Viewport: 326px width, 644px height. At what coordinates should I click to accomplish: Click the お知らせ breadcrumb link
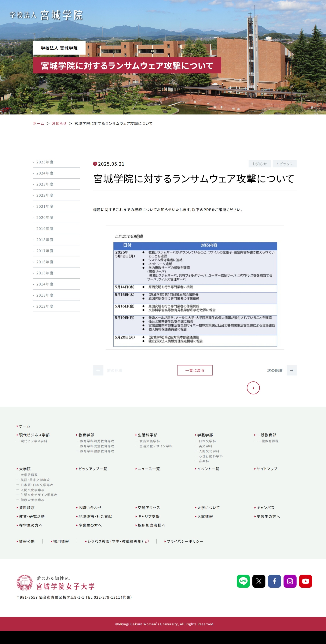59,123
